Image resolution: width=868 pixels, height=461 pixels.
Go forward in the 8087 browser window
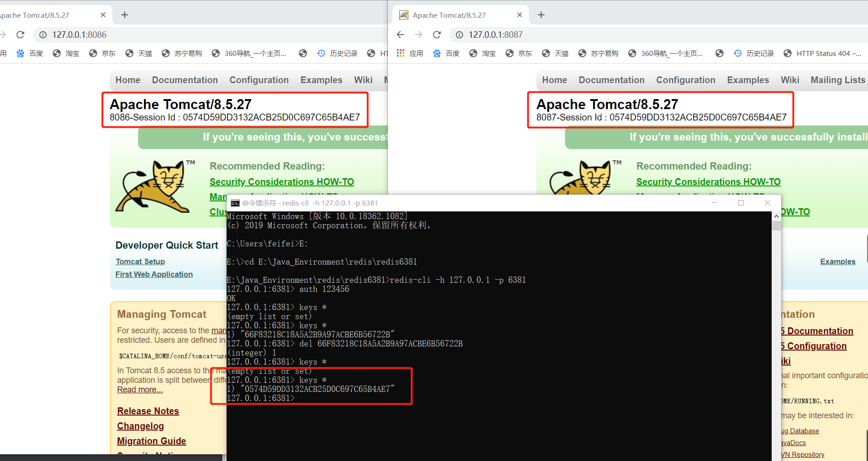418,35
